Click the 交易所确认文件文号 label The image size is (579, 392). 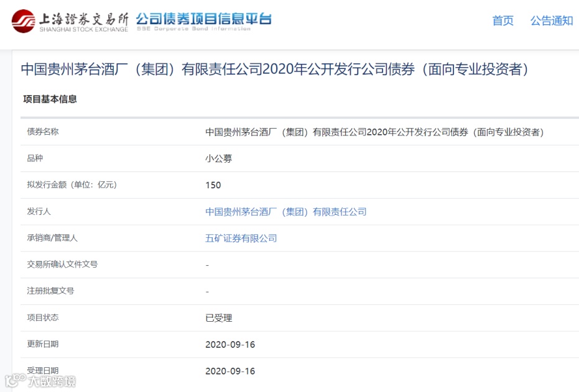(62, 264)
